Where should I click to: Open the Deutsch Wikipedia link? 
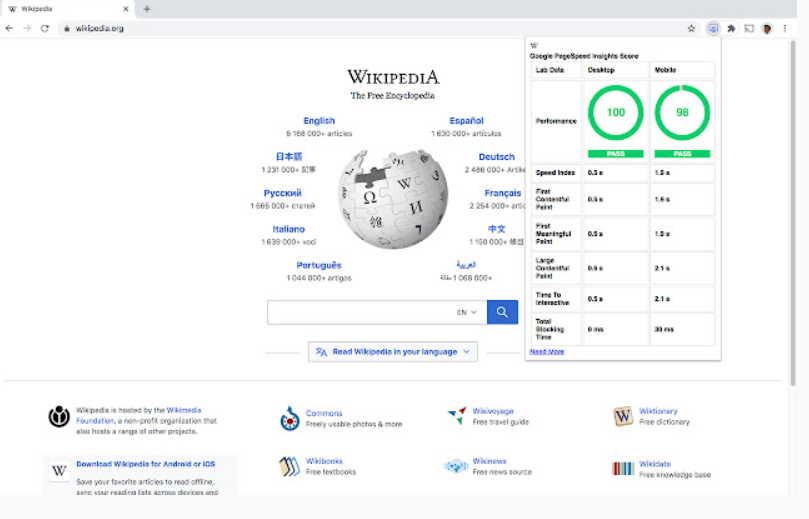[x=496, y=157]
